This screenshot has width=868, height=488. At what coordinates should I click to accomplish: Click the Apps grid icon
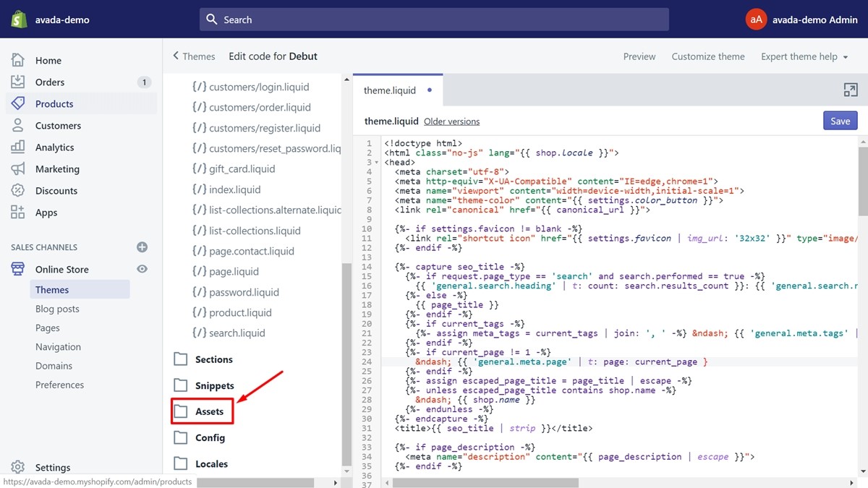(x=18, y=212)
